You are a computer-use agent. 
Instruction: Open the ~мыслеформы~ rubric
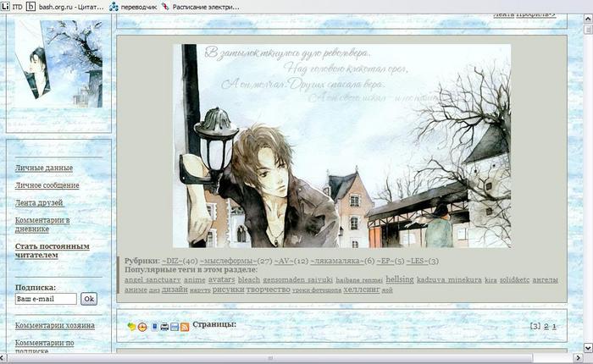click(x=228, y=262)
